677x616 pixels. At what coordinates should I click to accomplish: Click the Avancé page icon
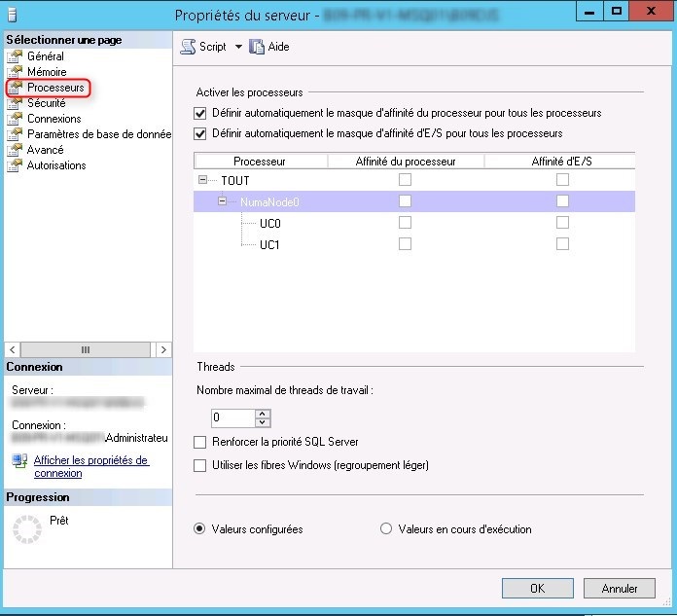(15, 150)
